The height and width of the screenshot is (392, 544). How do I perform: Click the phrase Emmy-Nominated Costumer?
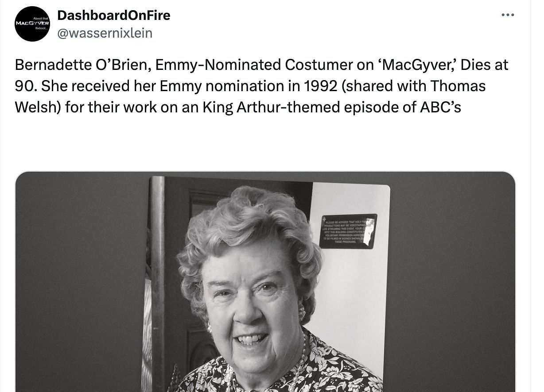click(x=218, y=65)
